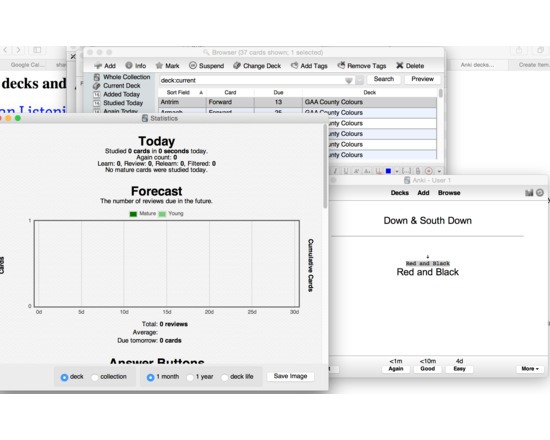Click the Deck column header
Viewport: 550px width, 440px height.
[369, 92]
